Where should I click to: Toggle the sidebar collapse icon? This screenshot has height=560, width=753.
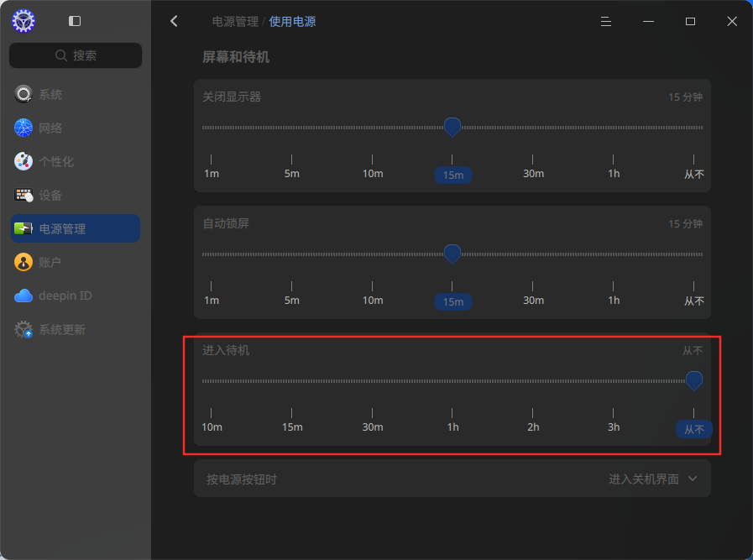(75, 21)
